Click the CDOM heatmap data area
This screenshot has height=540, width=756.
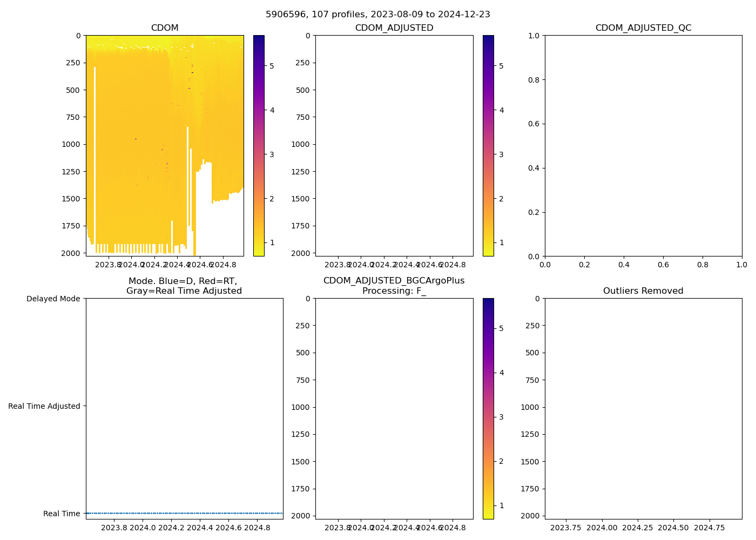[164, 146]
